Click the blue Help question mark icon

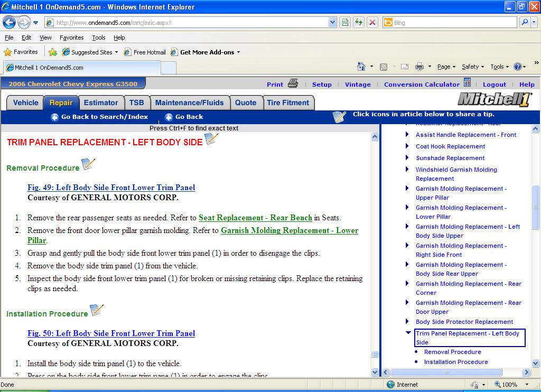[x=518, y=67]
